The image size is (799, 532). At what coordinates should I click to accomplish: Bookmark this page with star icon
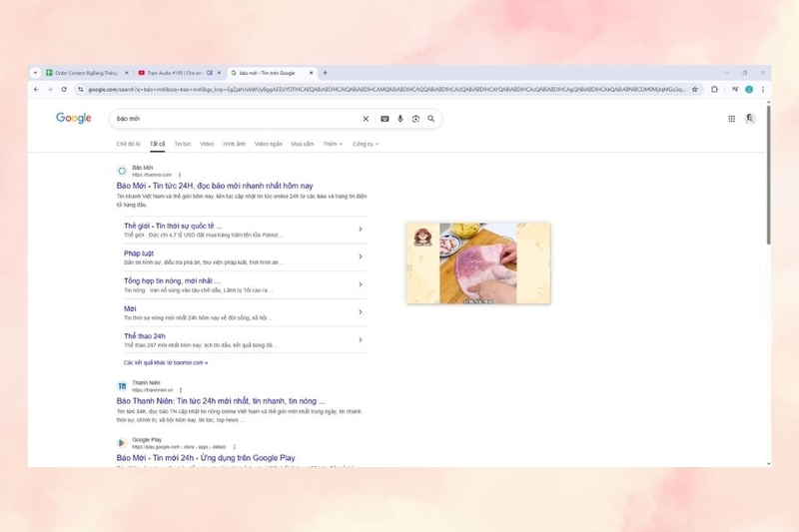coord(694,89)
